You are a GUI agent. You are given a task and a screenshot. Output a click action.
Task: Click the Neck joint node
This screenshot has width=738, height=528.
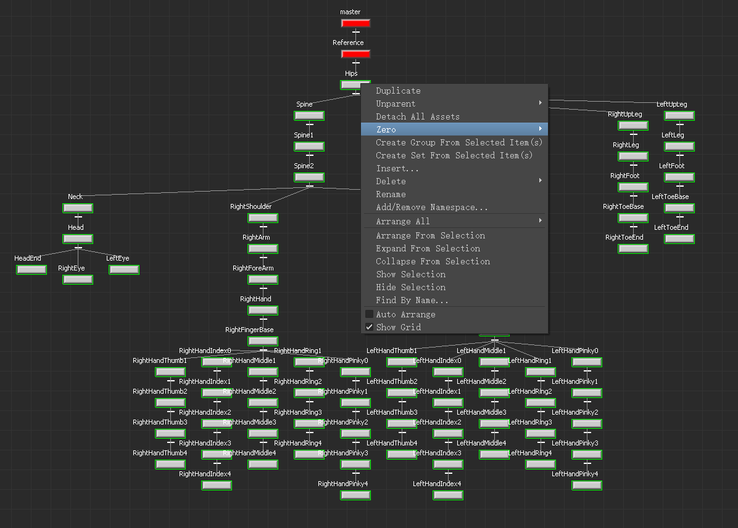(77, 207)
